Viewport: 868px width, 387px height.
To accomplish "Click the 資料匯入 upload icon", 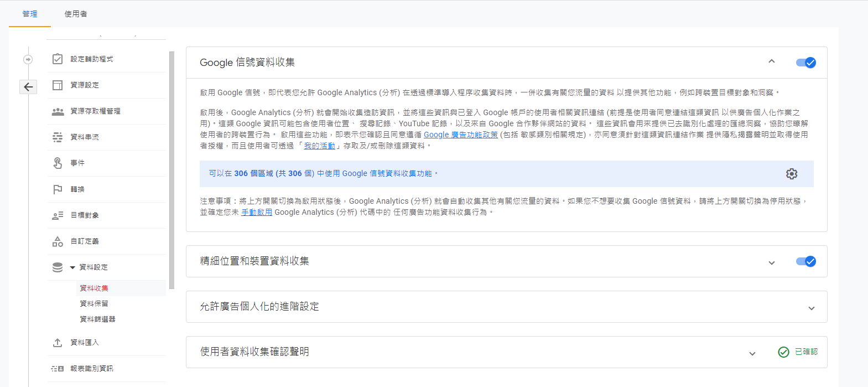I will click(x=58, y=343).
